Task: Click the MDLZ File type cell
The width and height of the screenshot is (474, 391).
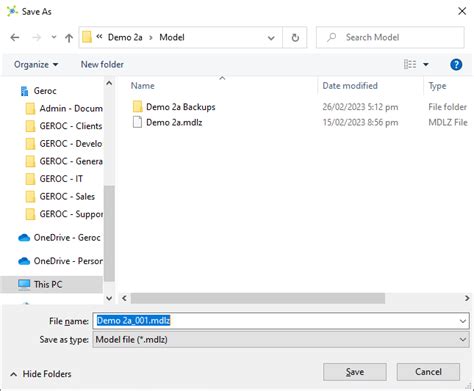Action: pyautogui.click(x=448, y=123)
